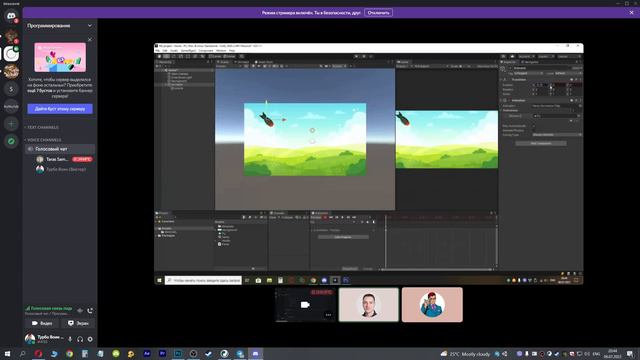Toggle Animate Physics checkbox in Inspector
Viewport: 640px width, 360px height.
pos(534,130)
